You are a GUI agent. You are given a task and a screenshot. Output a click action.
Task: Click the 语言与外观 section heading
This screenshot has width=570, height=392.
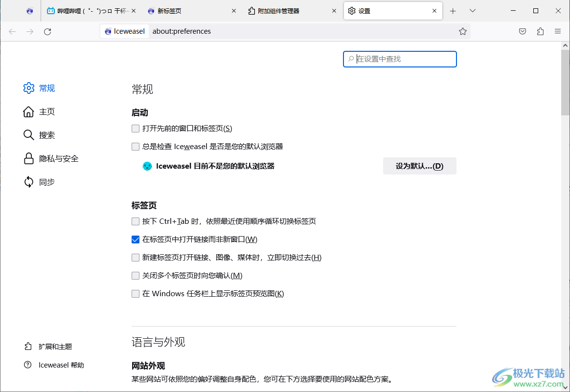click(159, 342)
